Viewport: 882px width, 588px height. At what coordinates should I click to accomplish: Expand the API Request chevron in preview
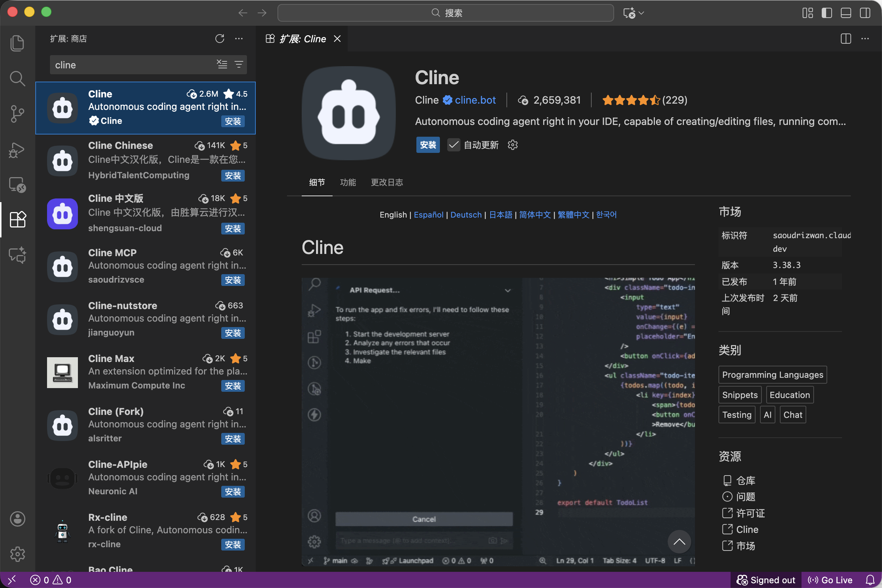[x=508, y=291]
